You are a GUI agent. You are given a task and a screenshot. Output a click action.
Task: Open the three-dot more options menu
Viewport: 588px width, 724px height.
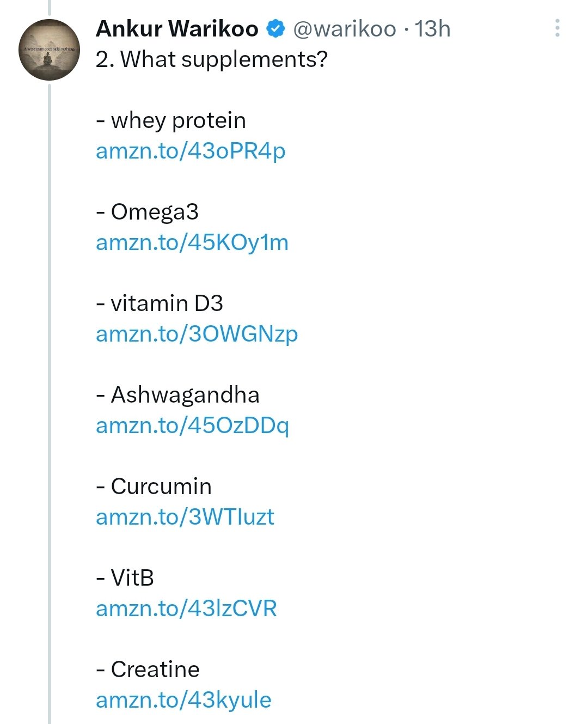tap(557, 28)
